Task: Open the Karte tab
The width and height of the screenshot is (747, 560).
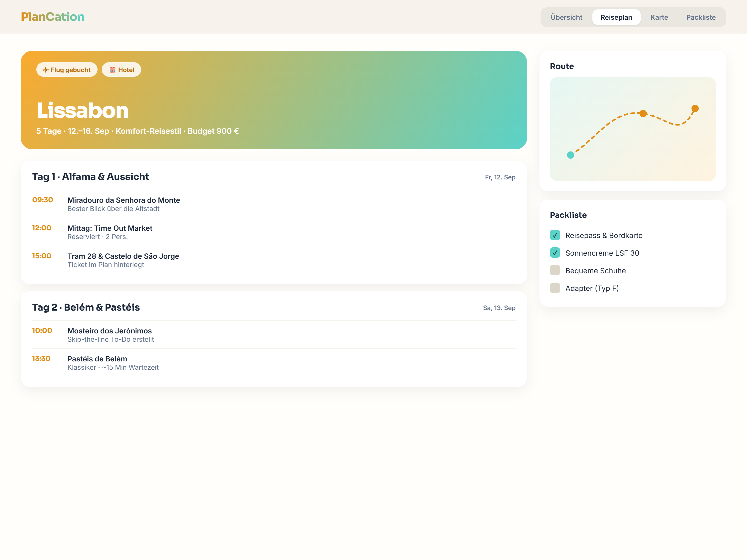Action: (659, 17)
